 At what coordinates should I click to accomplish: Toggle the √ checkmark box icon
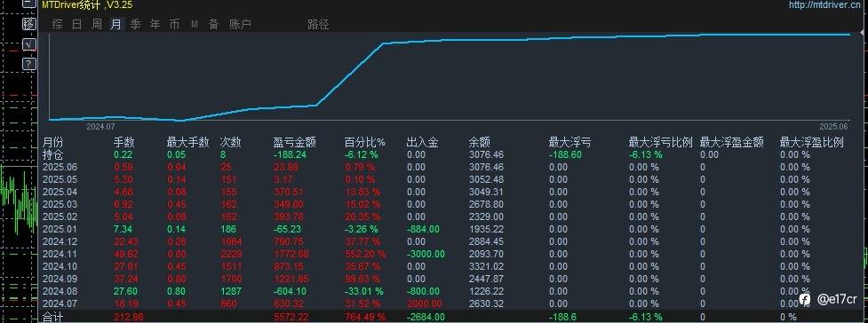[x=28, y=44]
